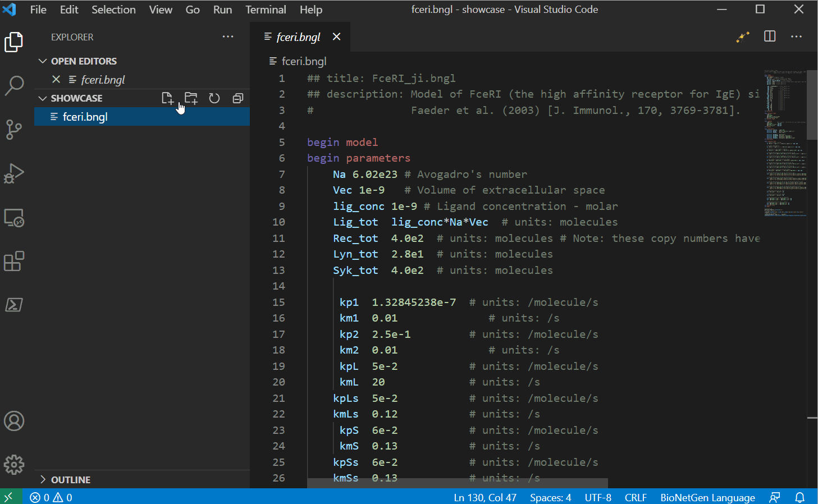Open the notifications bell
This screenshot has width=818, height=504.
[800, 497]
